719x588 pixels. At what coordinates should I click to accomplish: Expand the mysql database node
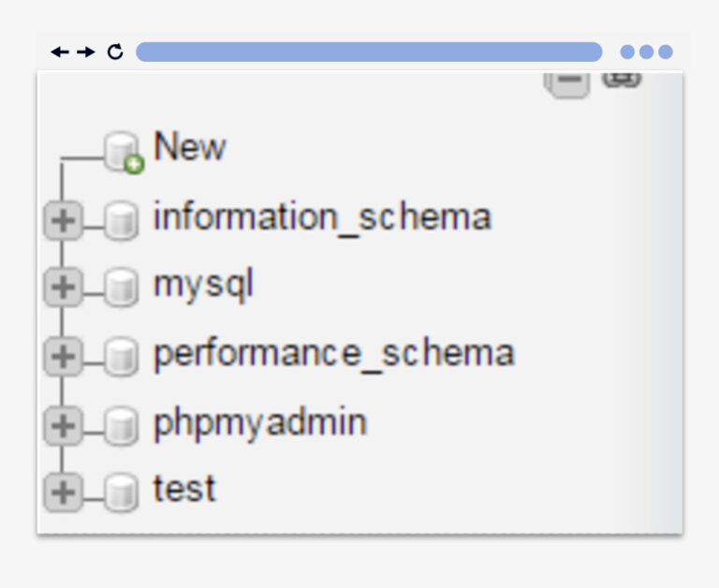click(64, 287)
